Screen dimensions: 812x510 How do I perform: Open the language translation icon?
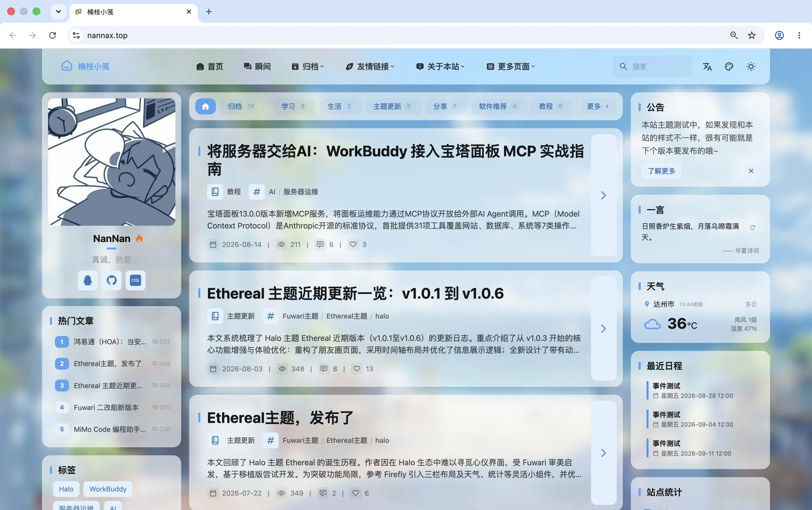[707, 67]
